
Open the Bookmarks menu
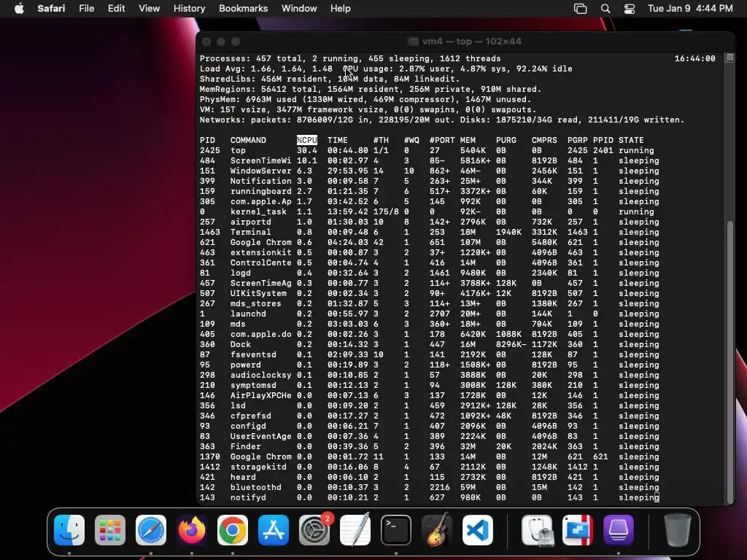click(243, 9)
